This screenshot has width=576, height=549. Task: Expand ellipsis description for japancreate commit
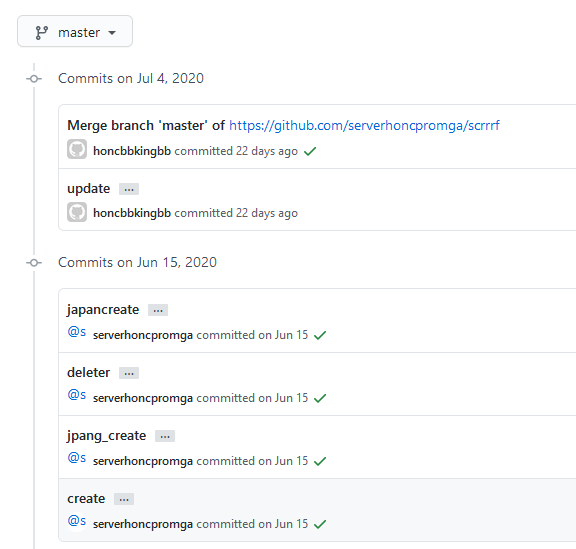point(158,310)
